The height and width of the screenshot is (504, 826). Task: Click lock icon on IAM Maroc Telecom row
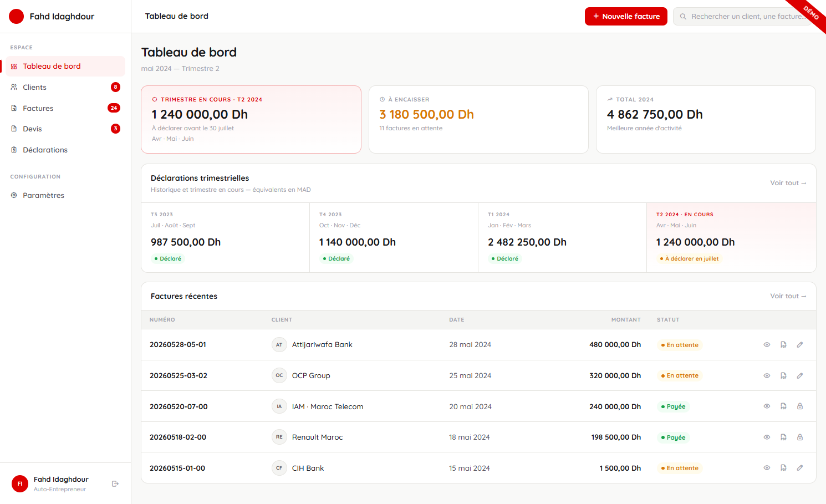tap(800, 406)
